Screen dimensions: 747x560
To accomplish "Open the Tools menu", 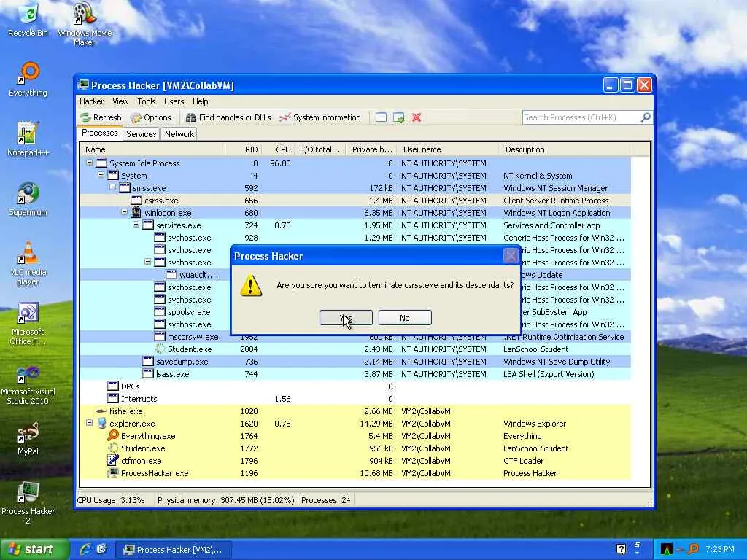I will click(146, 101).
